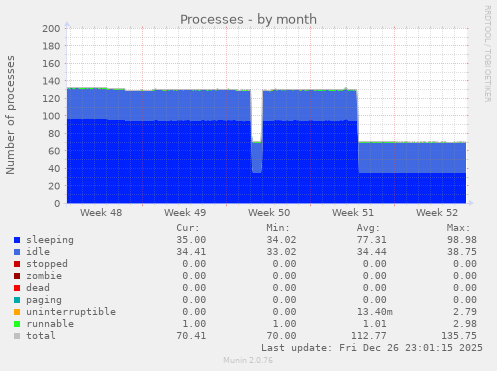
Task: Click the 'Last update' timestamp line
Action: click(372, 348)
